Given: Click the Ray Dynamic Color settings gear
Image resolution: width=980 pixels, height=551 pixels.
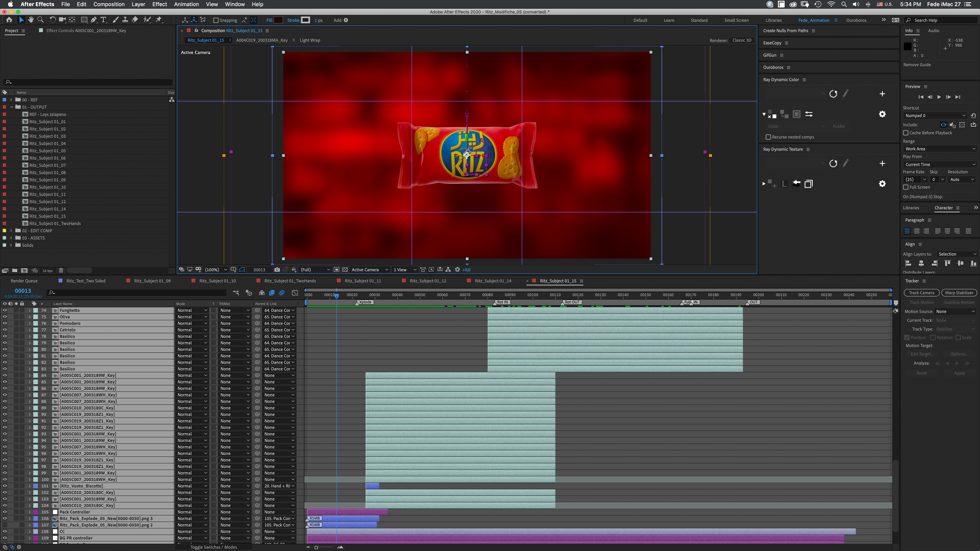Looking at the screenshot, I should click(x=882, y=114).
